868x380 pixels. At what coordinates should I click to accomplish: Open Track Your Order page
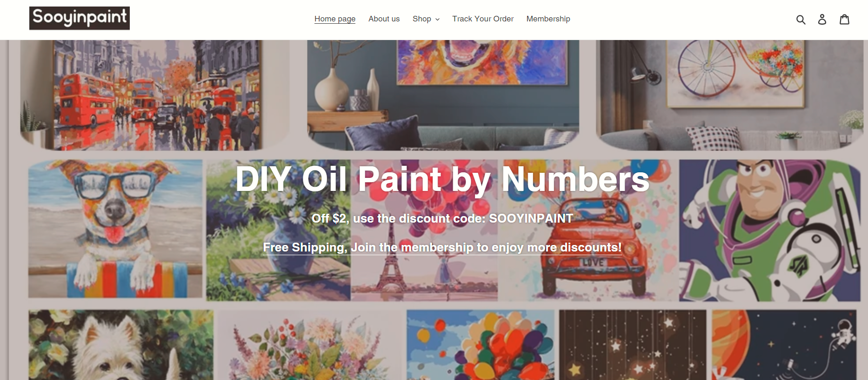(x=483, y=19)
